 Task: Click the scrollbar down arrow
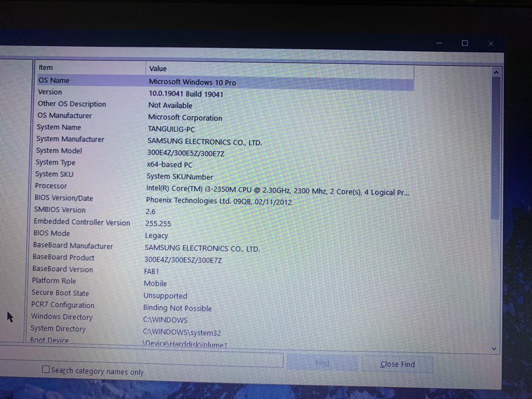(x=494, y=349)
